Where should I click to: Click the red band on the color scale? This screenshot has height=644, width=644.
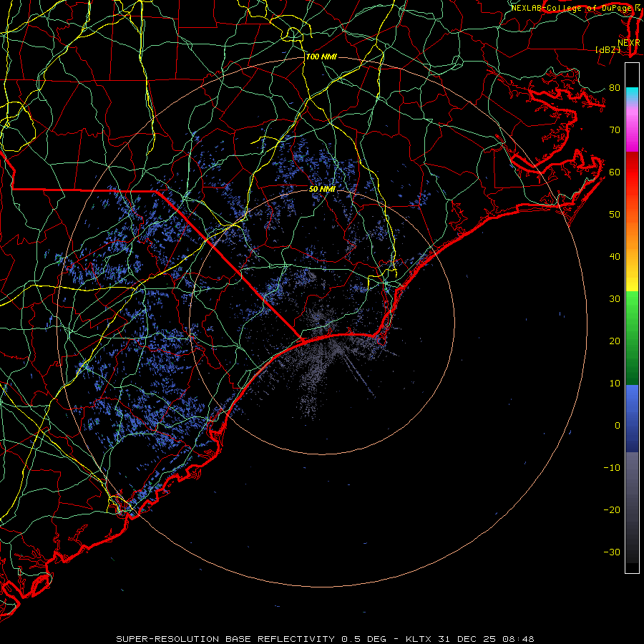click(632, 172)
